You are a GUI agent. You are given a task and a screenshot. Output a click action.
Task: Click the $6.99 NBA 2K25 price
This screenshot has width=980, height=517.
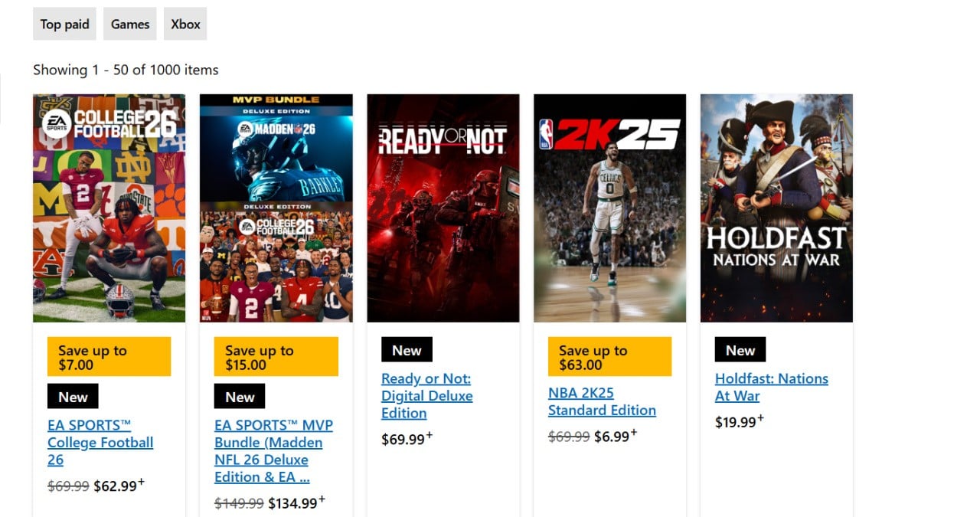point(612,437)
